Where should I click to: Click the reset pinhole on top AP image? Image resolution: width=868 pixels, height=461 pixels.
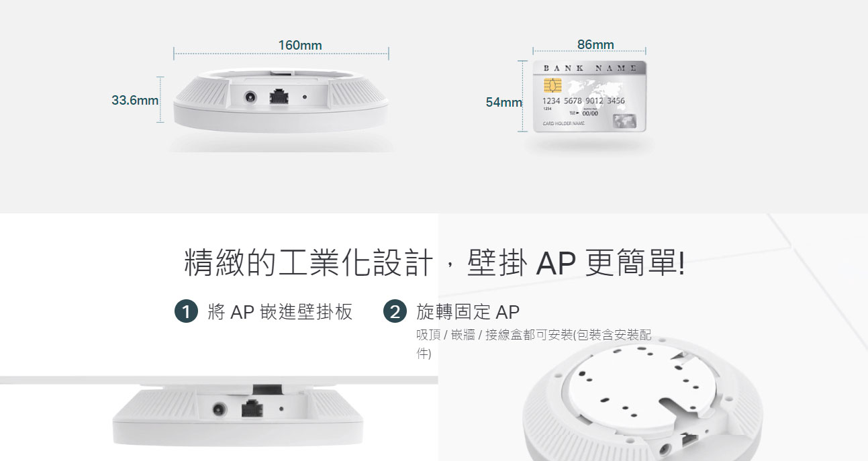click(305, 97)
